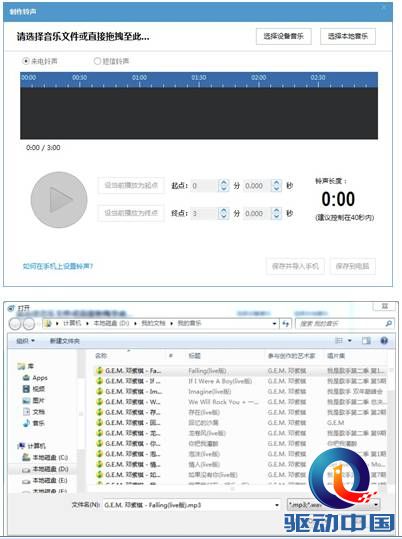The image size is (402, 539).
Task: Click 选择本地音乐 button
Action: 348,36
